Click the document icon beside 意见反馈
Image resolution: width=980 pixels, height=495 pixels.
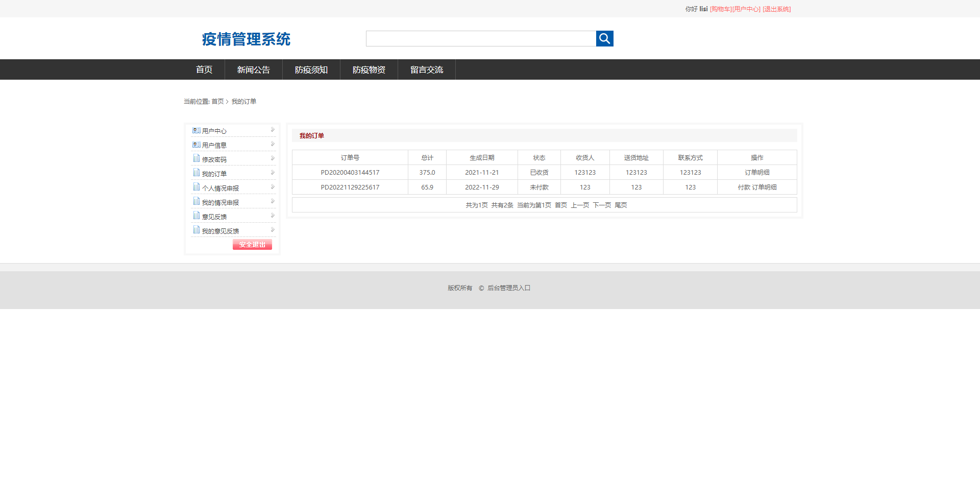coord(196,216)
